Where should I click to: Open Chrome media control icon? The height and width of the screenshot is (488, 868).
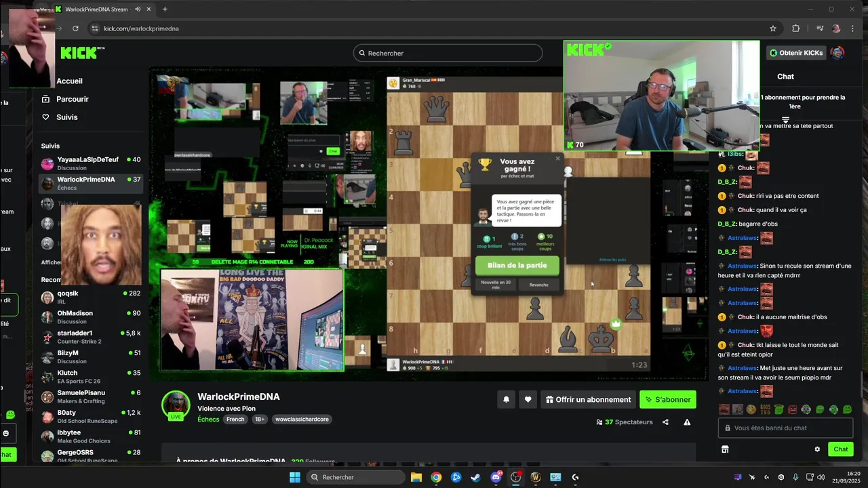click(x=820, y=28)
